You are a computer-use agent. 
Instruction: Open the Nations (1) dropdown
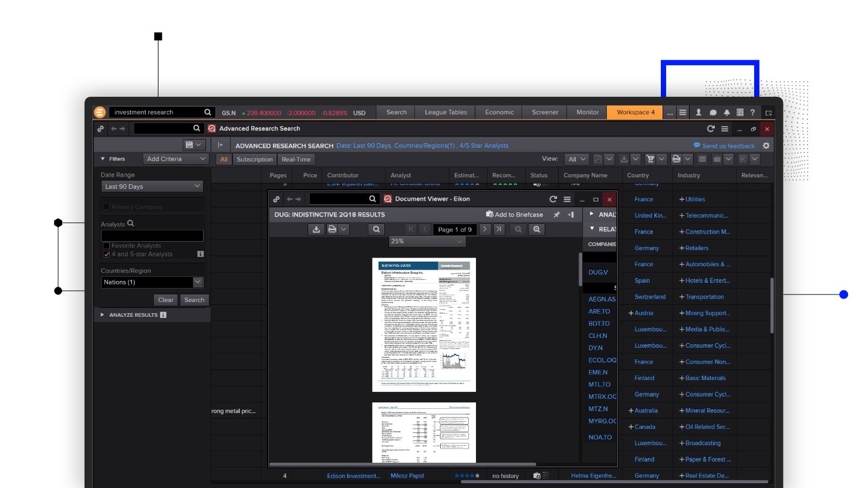(152, 282)
